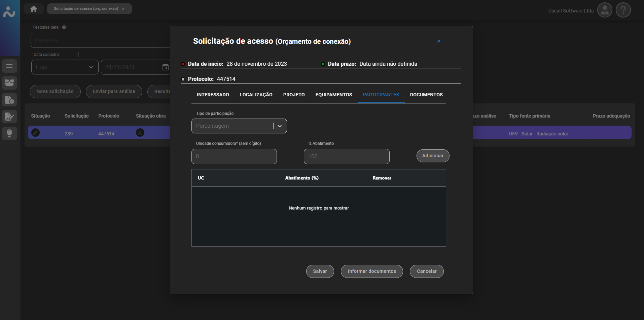Click the Salvar button

(320, 271)
